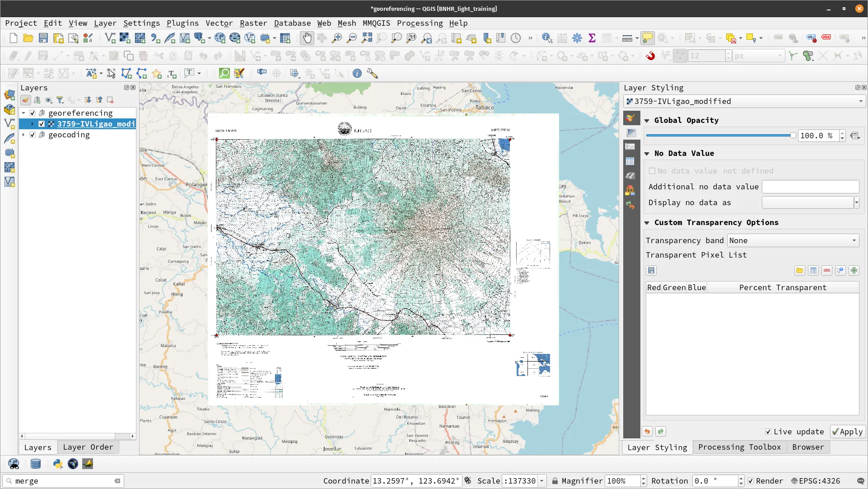Switch to the Processing Toolbox tab
This screenshot has width=868, height=489.
click(739, 447)
